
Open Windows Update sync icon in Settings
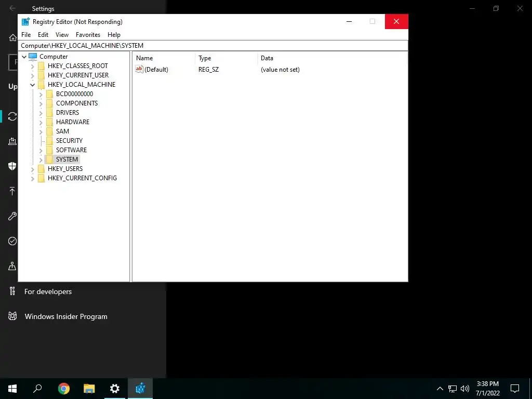(12, 116)
